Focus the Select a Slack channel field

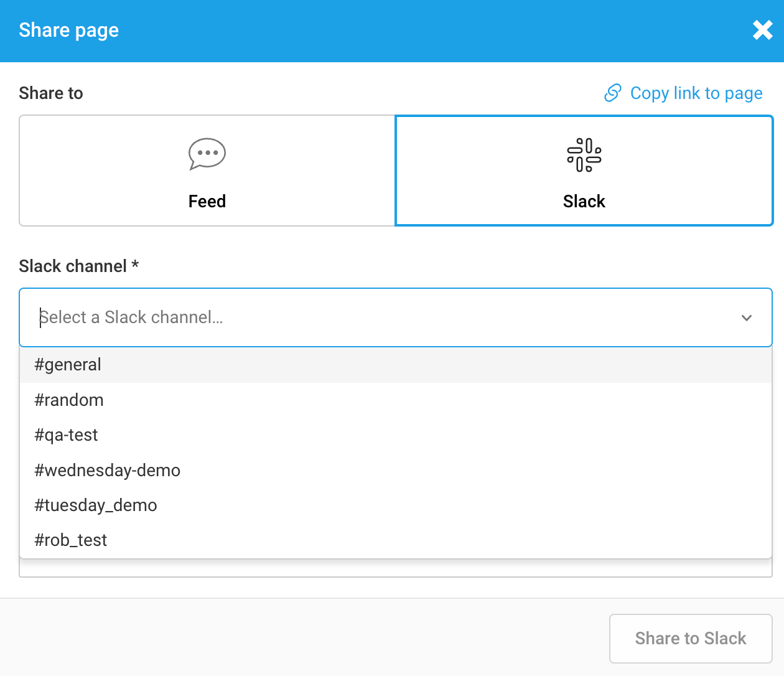[x=396, y=317]
